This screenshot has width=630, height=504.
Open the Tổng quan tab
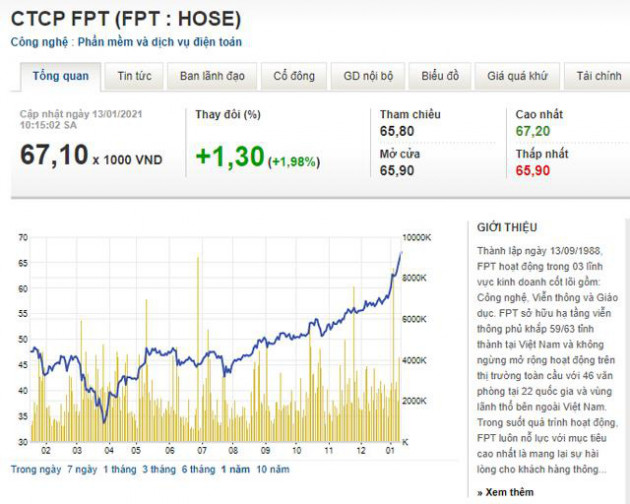pos(60,76)
